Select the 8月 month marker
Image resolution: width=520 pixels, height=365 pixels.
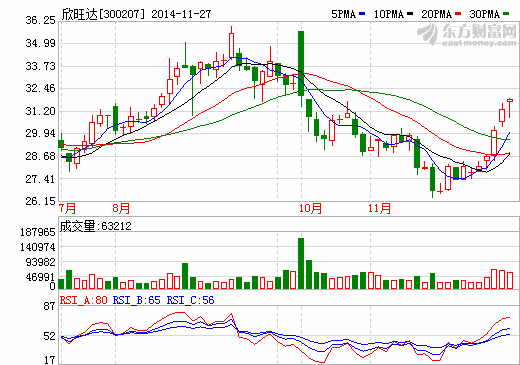coord(121,208)
